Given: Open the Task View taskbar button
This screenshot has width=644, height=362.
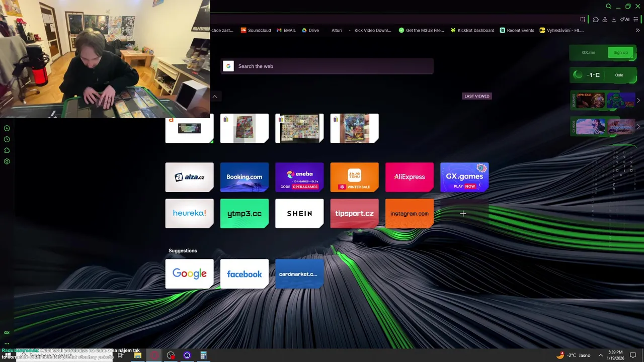Looking at the screenshot, I should (x=121, y=355).
